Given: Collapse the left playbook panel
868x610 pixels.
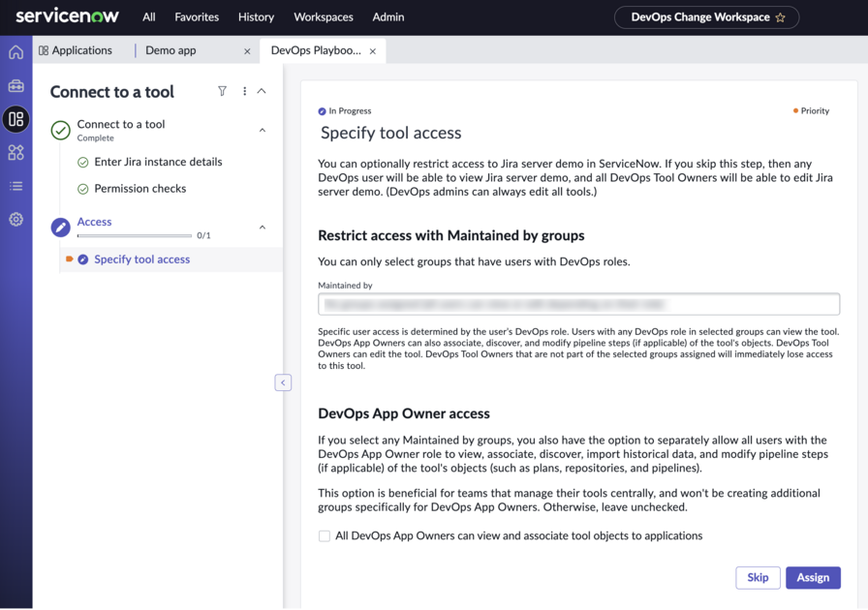Looking at the screenshot, I should coord(283,382).
